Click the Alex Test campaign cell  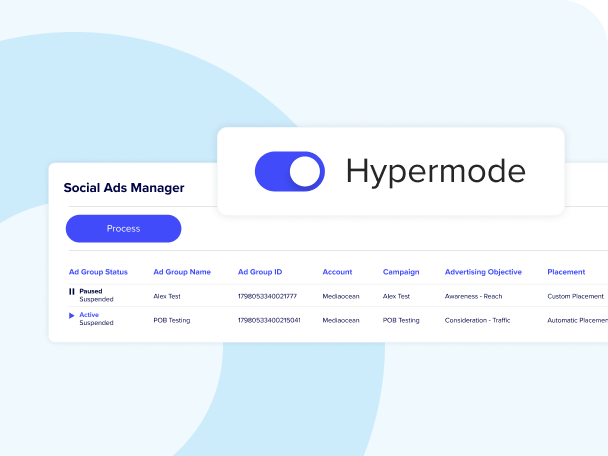(x=396, y=296)
